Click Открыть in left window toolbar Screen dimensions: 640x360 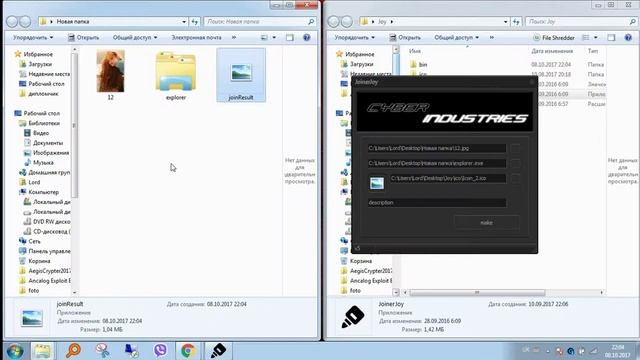83,38
